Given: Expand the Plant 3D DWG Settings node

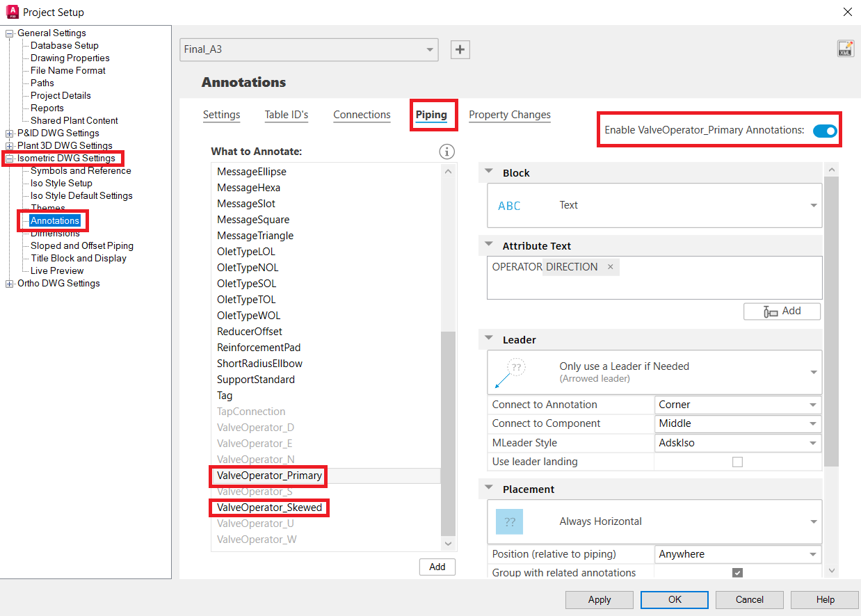Looking at the screenshot, I should pos(10,146).
